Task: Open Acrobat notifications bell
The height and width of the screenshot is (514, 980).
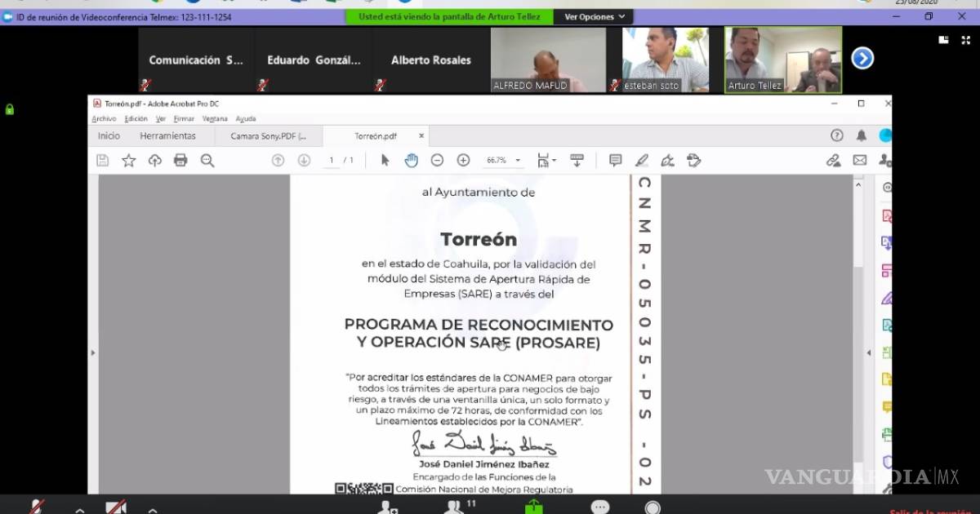Action: point(861,135)
